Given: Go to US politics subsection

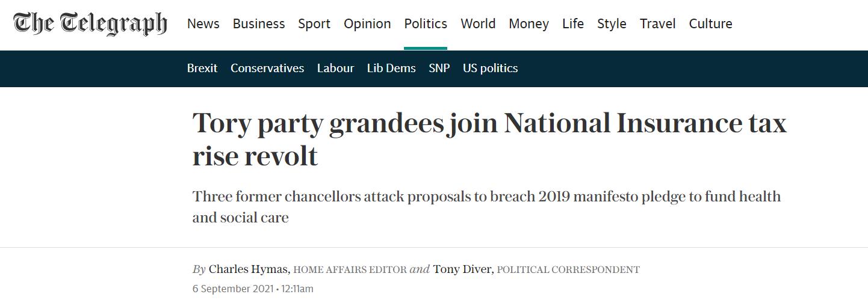Looking at the screenshot, I should tap(490, 69).
